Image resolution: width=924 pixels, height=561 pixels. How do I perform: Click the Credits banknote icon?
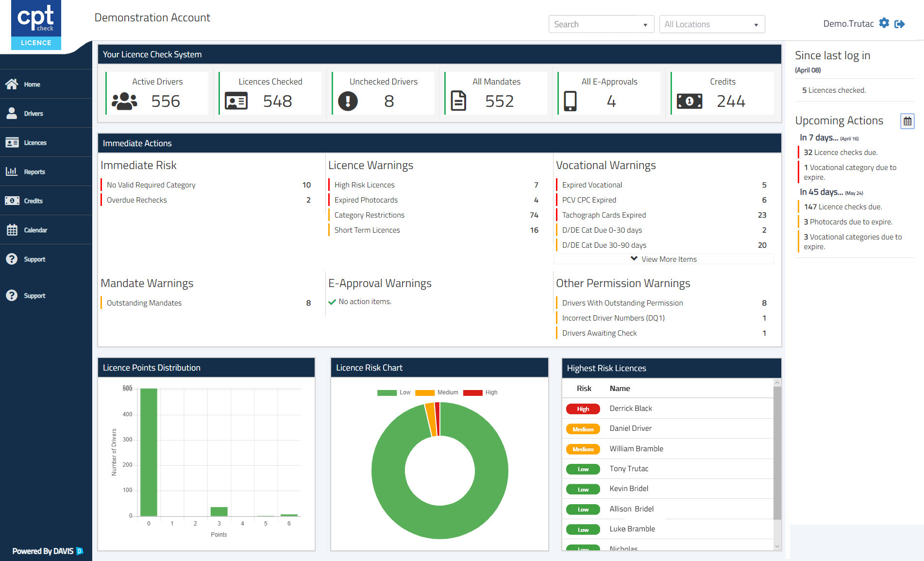tap(689, 101)
